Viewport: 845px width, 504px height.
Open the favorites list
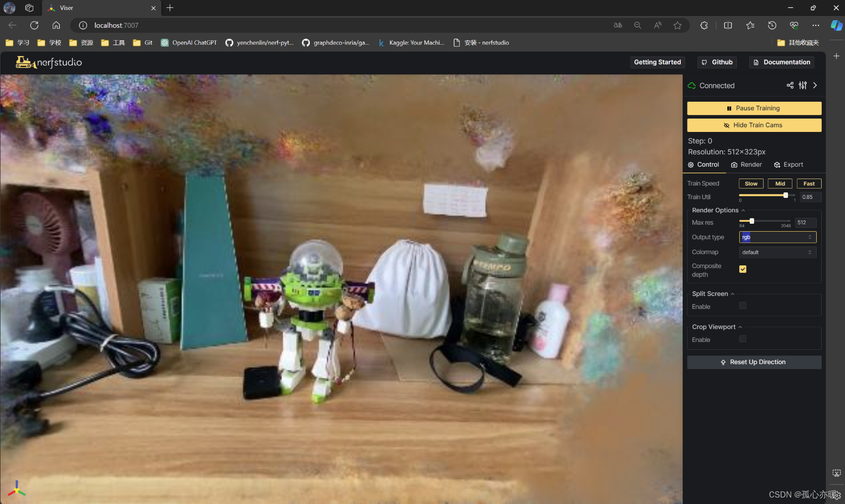[750, 25]
